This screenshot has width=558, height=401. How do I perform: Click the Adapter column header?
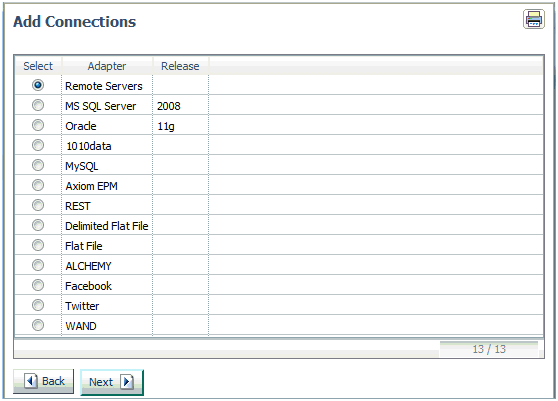pyautogui.click(x=107, y=66)
